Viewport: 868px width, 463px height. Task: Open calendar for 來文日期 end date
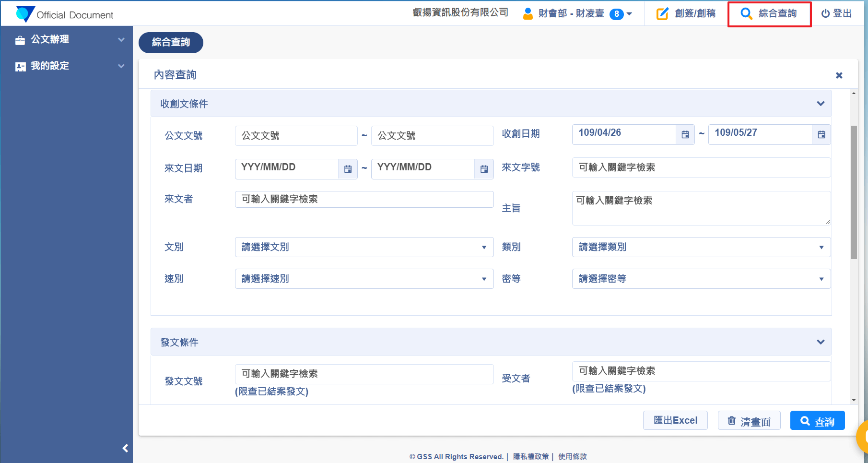tap(484, 169)
